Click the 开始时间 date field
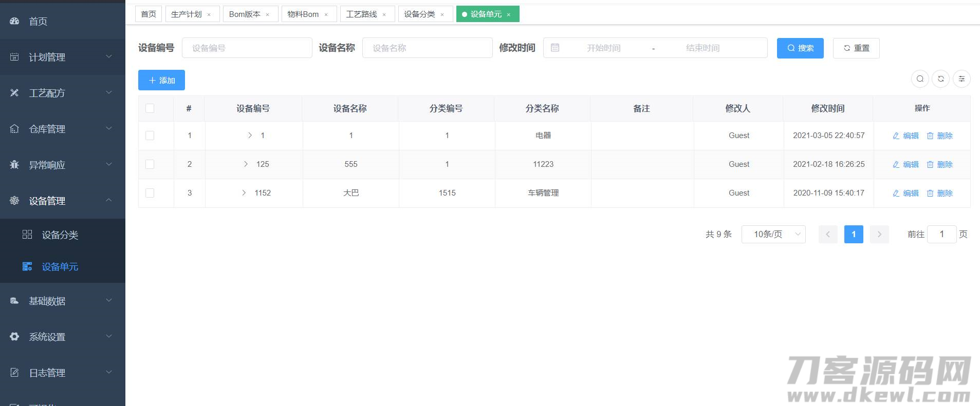 (604, 48)
